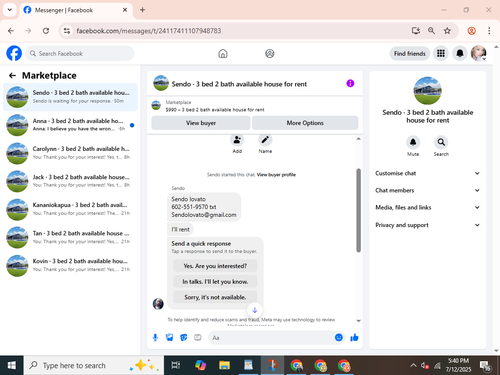Close the Messenger browser tab
The width and height of the screenshot is (500, 375).
(125, 10)
